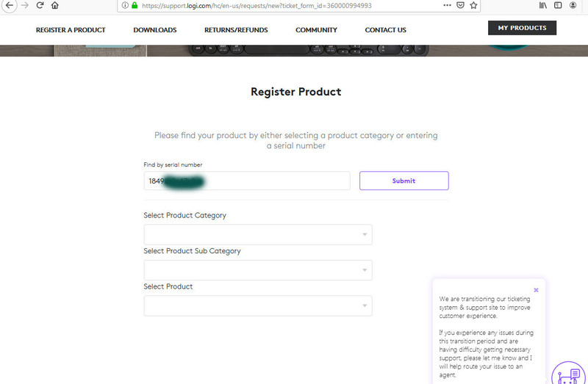Viewport: 588px width, 384px height.
Task: Open the Firefox account profile icon
Action: coord(573,5)
